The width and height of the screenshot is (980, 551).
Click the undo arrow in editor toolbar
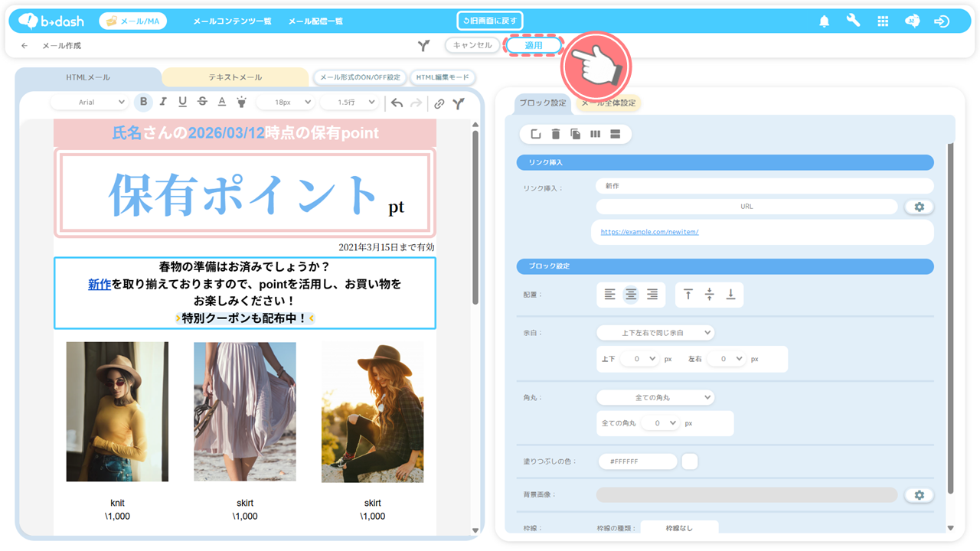click(397, 103)
